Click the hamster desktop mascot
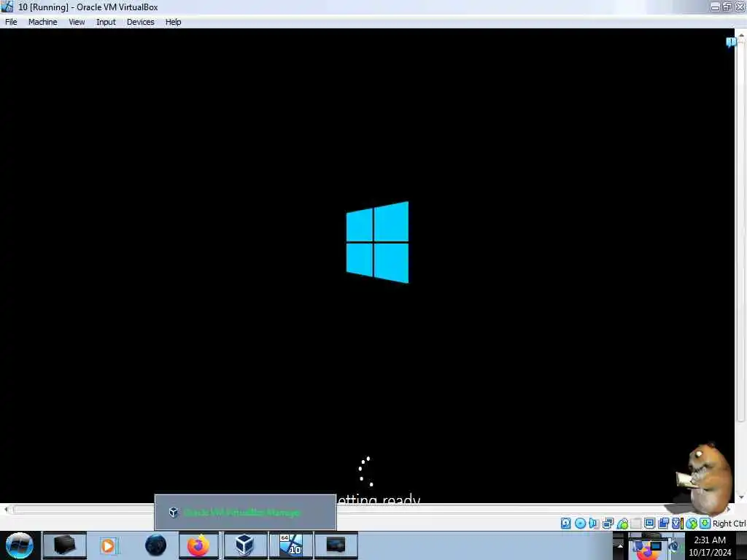 (x=703, y=480)
